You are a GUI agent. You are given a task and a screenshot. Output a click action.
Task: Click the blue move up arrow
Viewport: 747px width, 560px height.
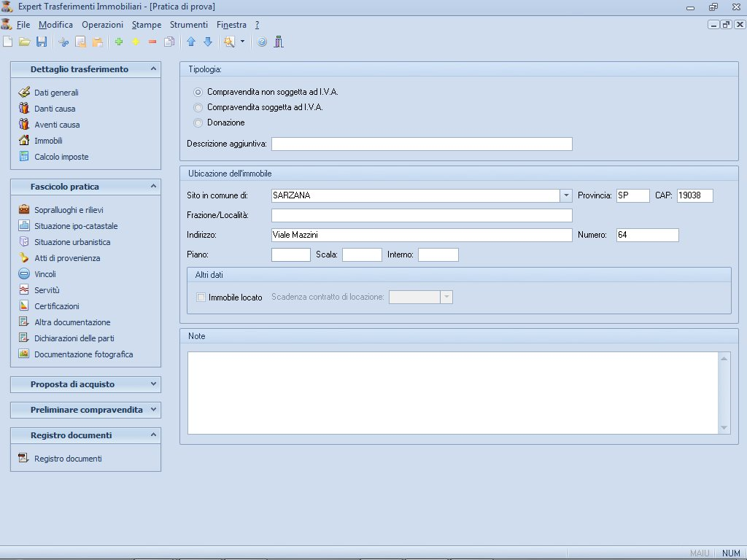[x=192, y=42]
